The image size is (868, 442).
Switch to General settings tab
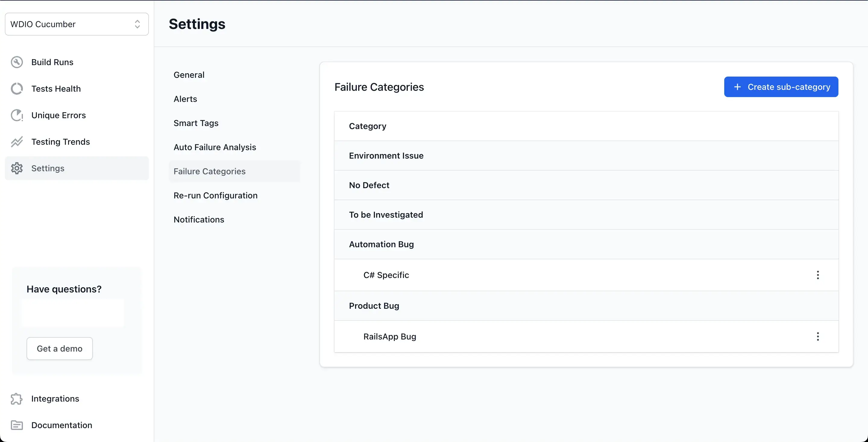tap(189, 75)
